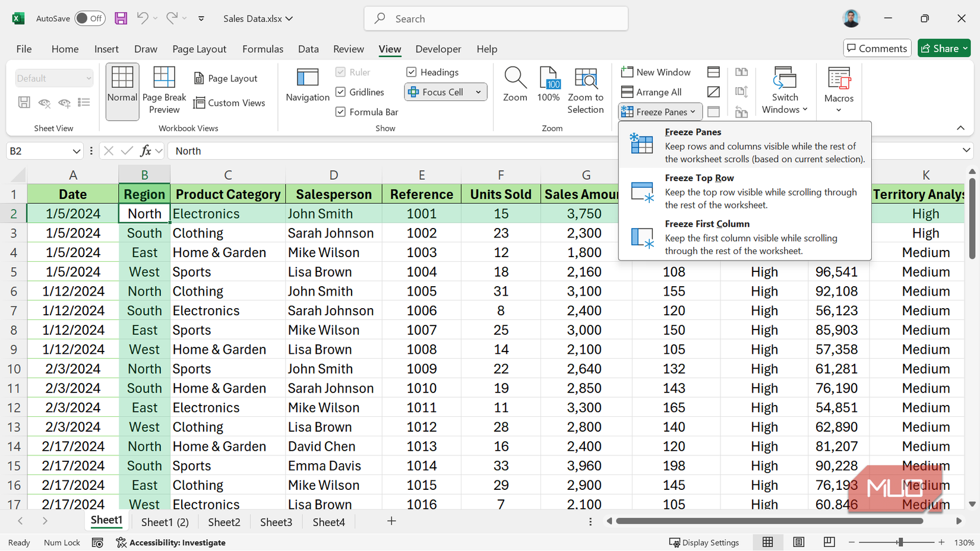Image resolution: width=980 pixels, height=551 pixels.
Task: Cancel formula bar entry X icon
Action: pos(108,151)
